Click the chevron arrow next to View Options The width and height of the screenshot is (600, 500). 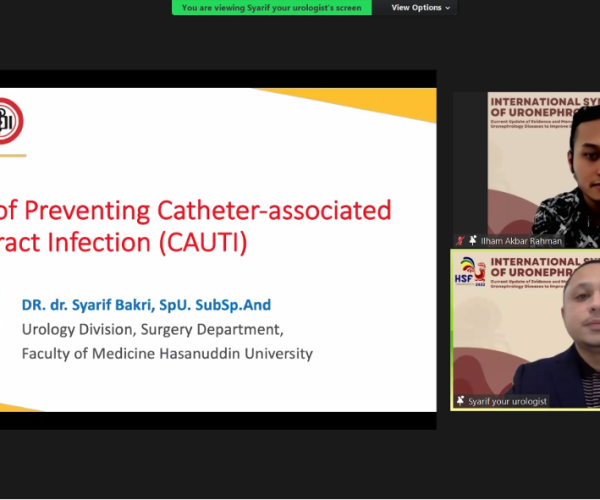[448, 8]
